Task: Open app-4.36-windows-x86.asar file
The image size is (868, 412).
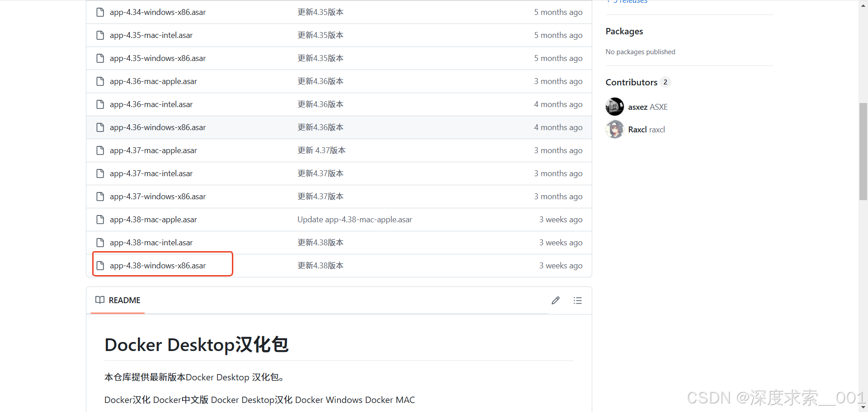Action: (158, 127)
